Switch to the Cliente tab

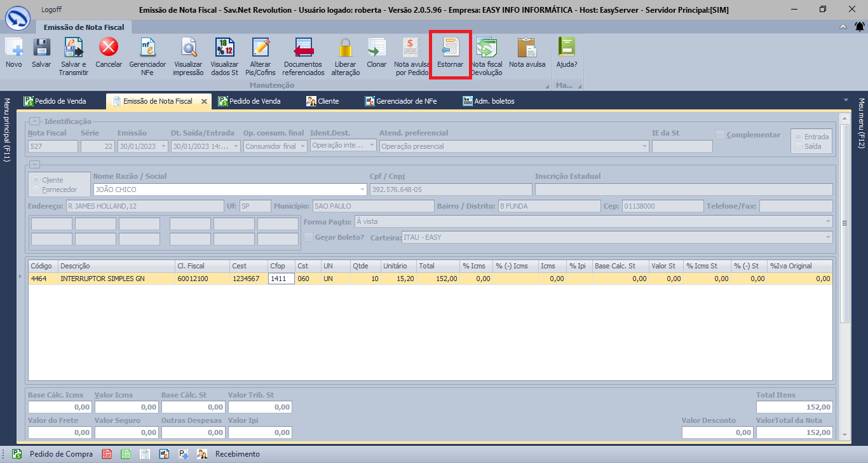(x=322, y=100)
